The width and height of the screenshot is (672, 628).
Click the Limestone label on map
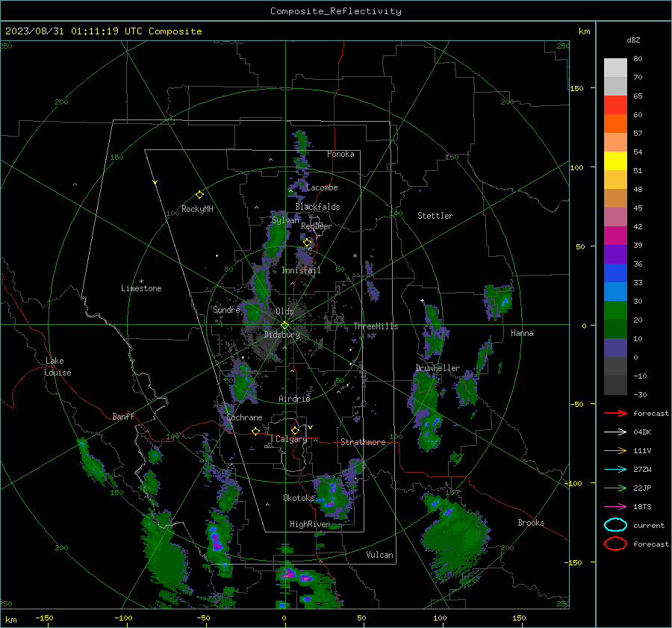coord(141,288)
